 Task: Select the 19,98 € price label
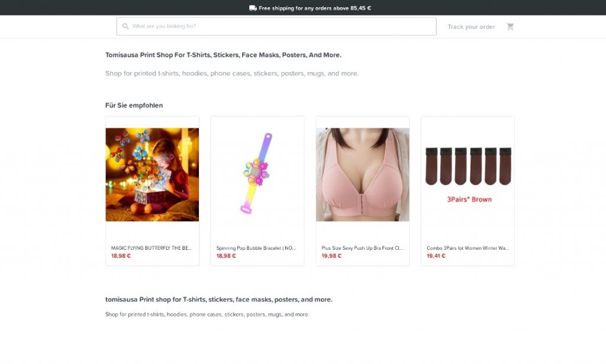(331, 256)
